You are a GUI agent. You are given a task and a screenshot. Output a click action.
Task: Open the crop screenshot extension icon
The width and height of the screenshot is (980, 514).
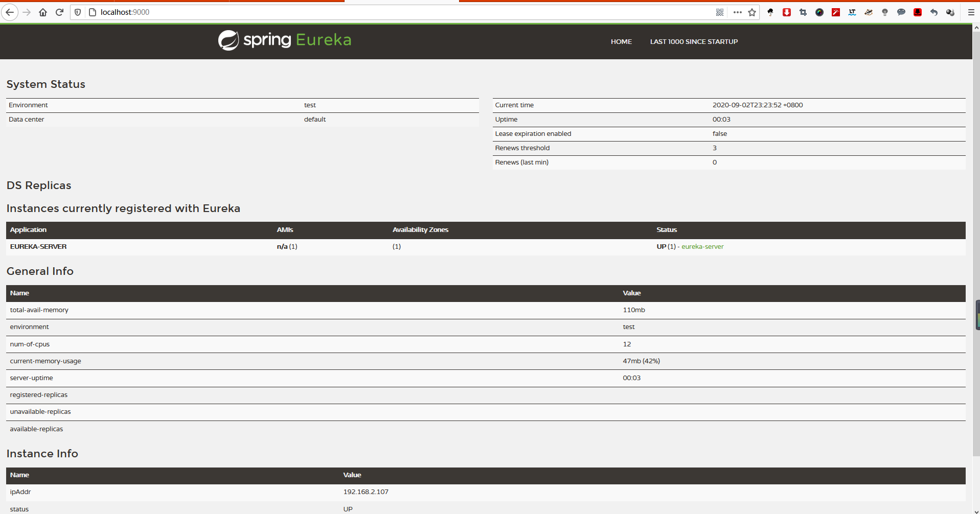[x=803, y=12]
